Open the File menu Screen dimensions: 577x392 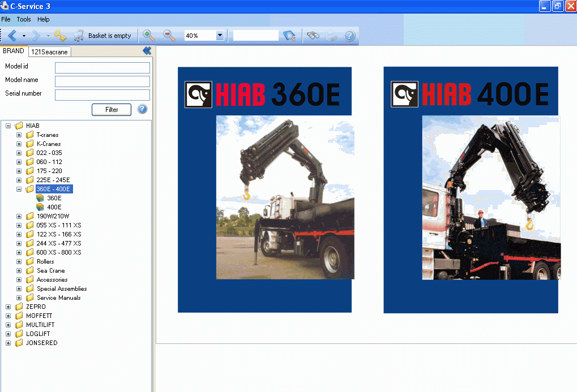pos(6,19)
